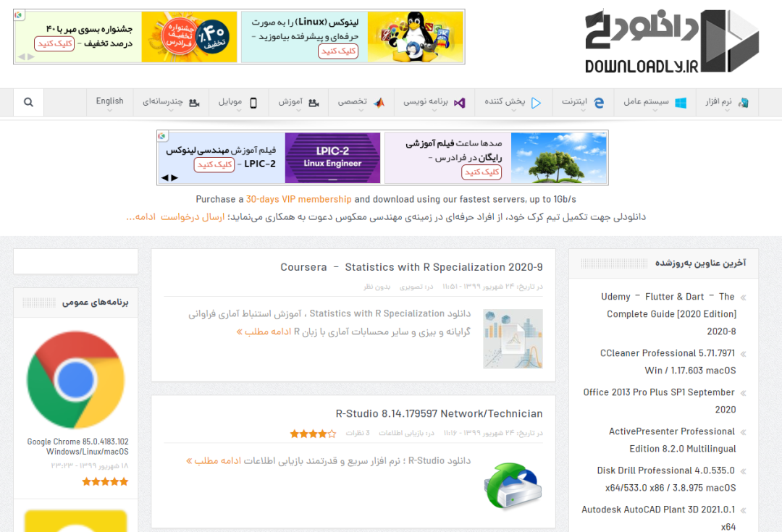Expand the نرم افزار menu
The height and width of the screenshot is (532, 782).
click(x=727, y=102)
